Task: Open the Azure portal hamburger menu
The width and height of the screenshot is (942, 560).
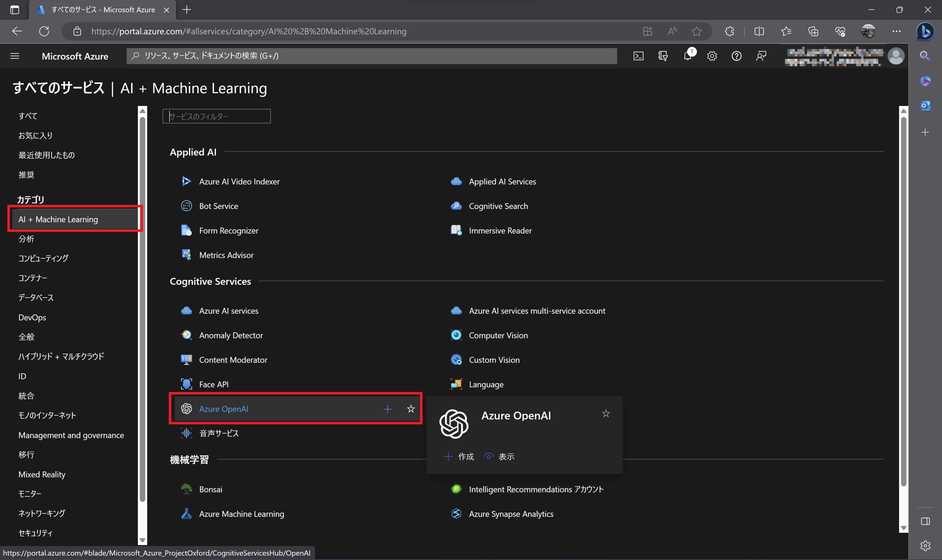Action: (x=15, y=56)
